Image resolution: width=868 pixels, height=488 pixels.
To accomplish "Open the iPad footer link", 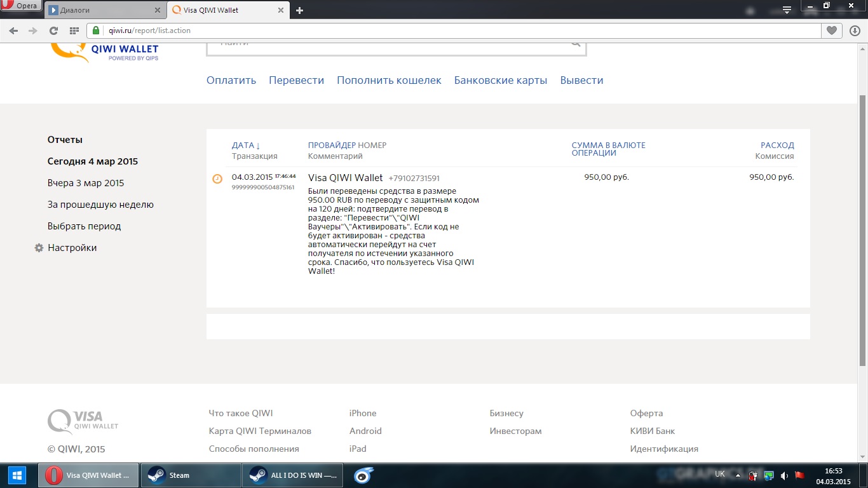I will tap(358, 449).
